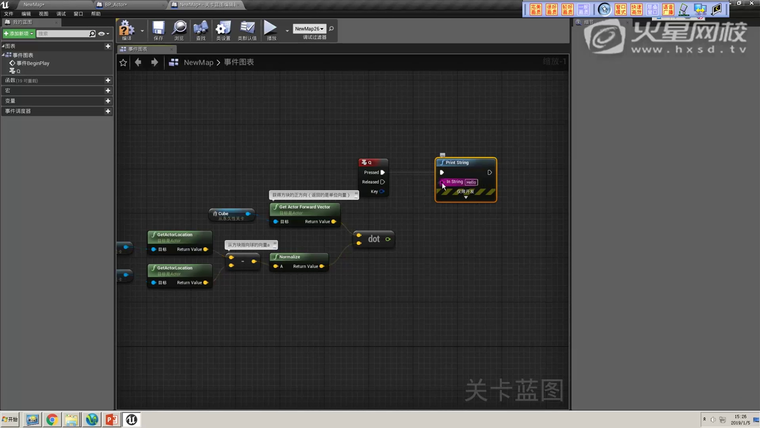Click the Browse magnifier toolbar icon
The image size is (760, 428).
click(179, 29)
